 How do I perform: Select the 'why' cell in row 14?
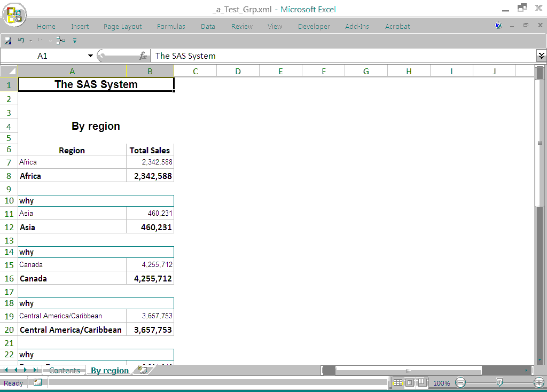pyautogui.click(x=96, y=252)
